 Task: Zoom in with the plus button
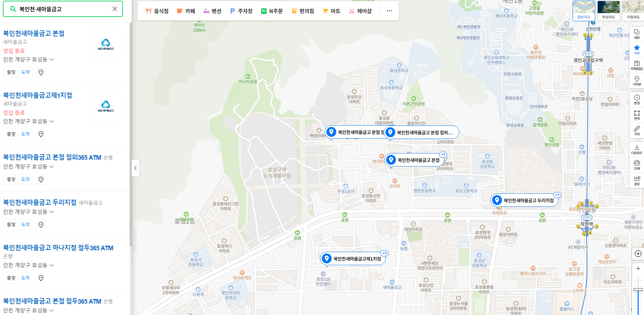pos(638,269)
